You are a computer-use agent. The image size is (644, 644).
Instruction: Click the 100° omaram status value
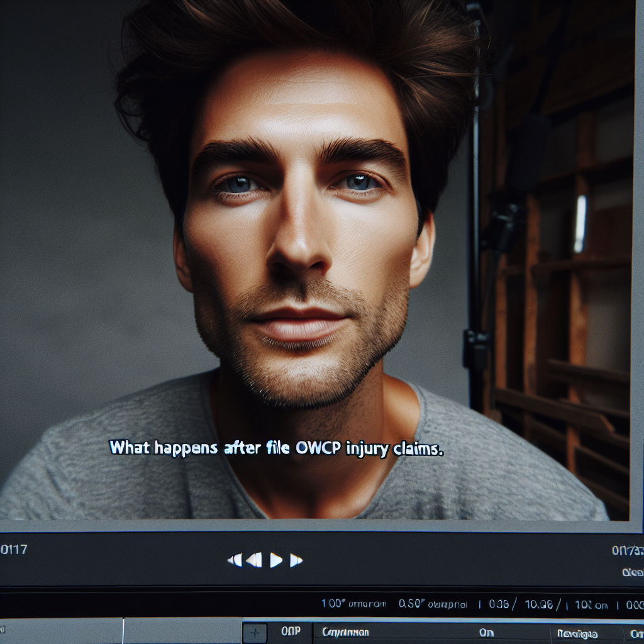tap(353, 604)
